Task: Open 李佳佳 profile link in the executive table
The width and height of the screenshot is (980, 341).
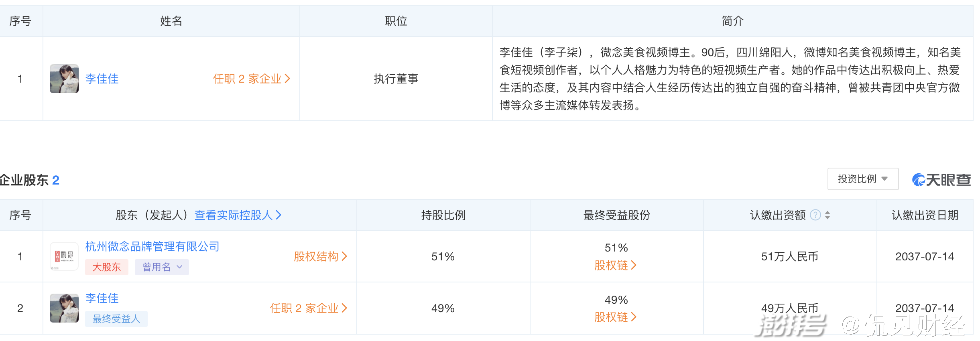Action: point(102,79)
